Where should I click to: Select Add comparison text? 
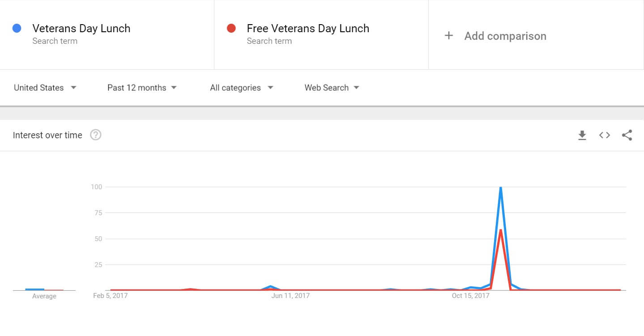coord(505,36)
